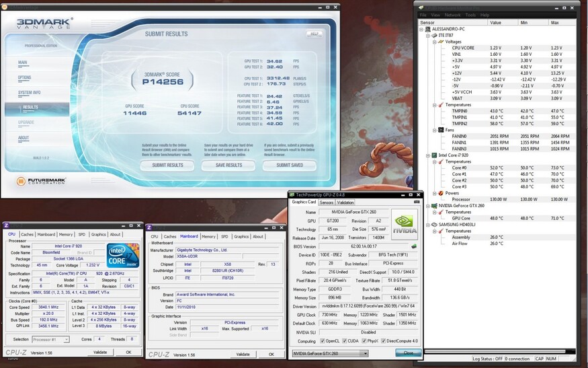The height and width of the screenshot is (368, 588).
Task: Switch to the Validation tab in GPU-Z
Action: 345,203
